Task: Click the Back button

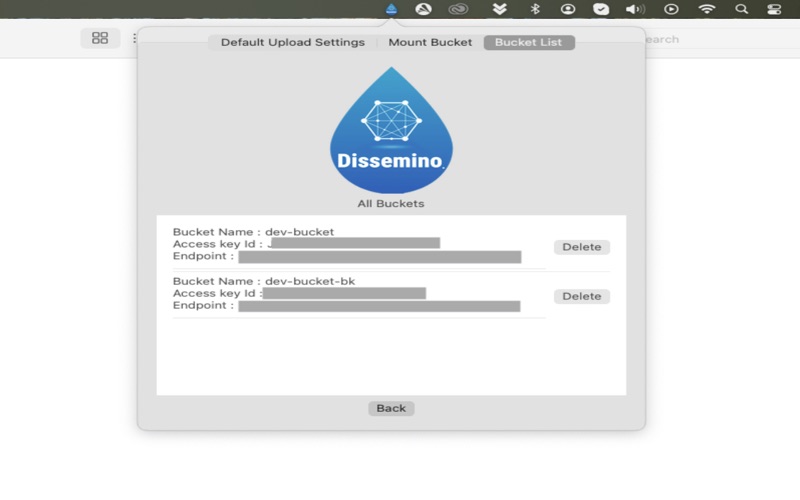Action: pyautogui.click(x=391, y=408)
